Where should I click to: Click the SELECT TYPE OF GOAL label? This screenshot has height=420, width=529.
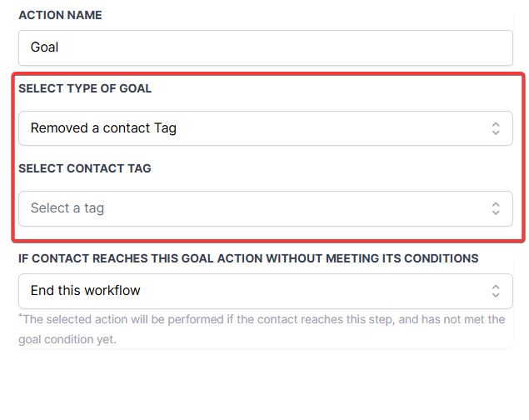coord(85,88)
